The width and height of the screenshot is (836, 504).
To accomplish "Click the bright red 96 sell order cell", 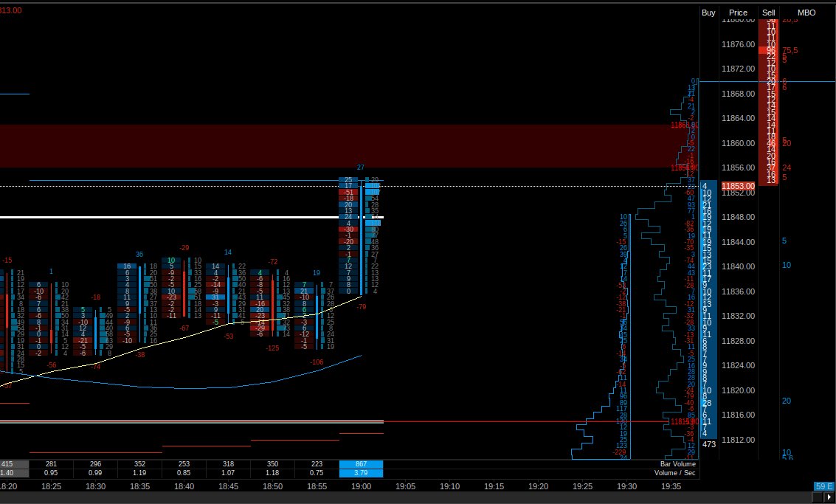I will click(768, 51).
